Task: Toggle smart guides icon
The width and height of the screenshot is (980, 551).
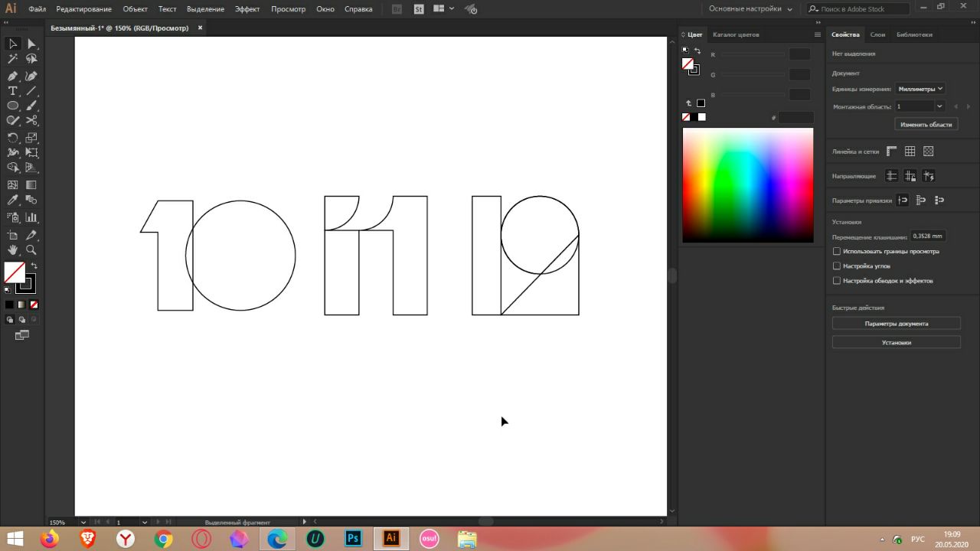Action: point(928,176)
